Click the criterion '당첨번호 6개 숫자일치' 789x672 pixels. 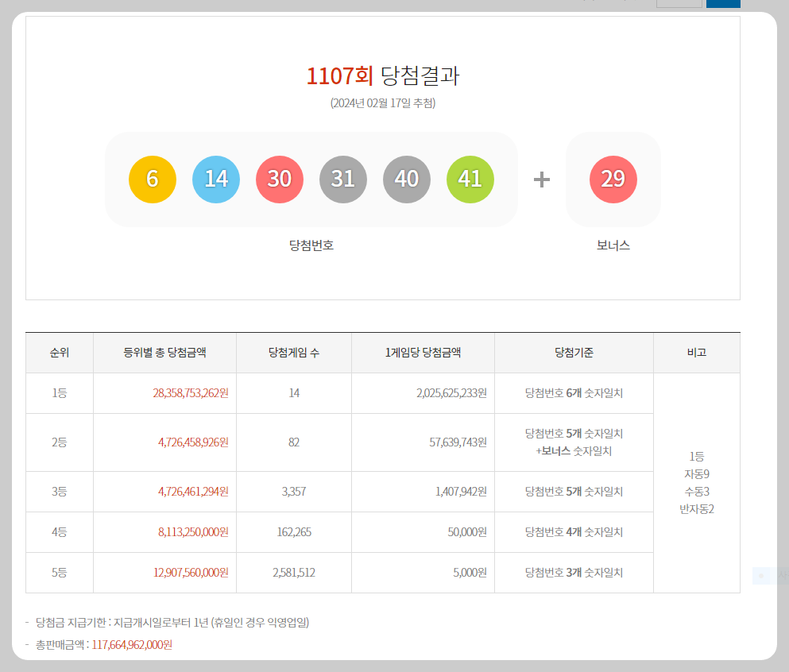coord(574,393)
